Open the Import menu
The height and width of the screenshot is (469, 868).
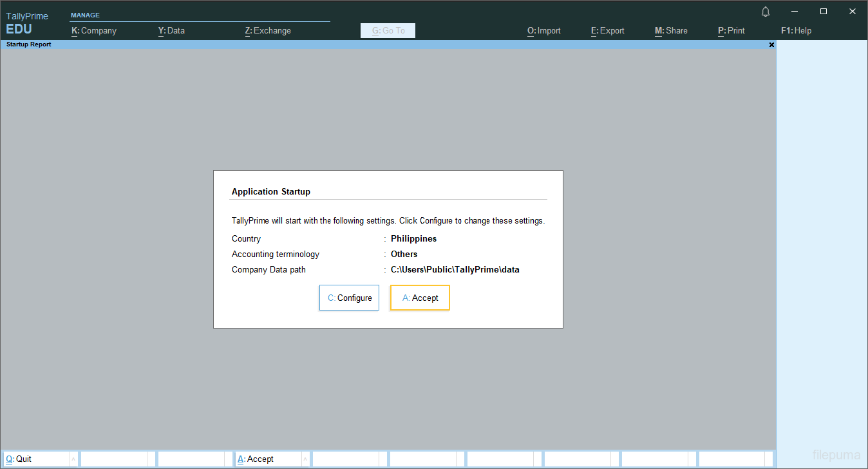click(543, 30)
